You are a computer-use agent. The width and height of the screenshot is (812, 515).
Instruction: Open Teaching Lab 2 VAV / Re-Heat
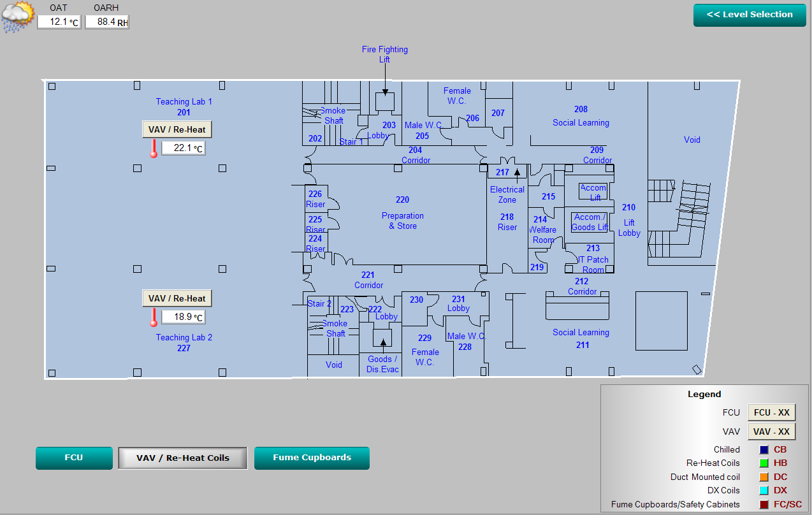point(177,298)
